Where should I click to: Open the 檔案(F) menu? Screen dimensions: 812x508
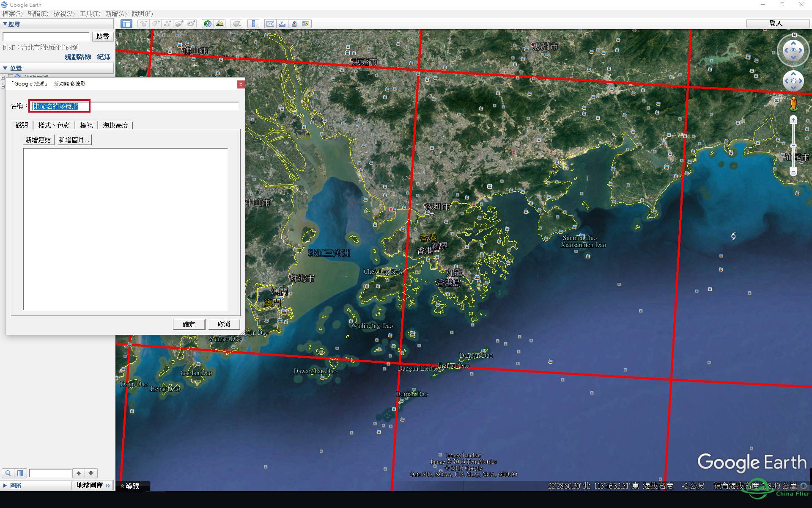[12, 14]
